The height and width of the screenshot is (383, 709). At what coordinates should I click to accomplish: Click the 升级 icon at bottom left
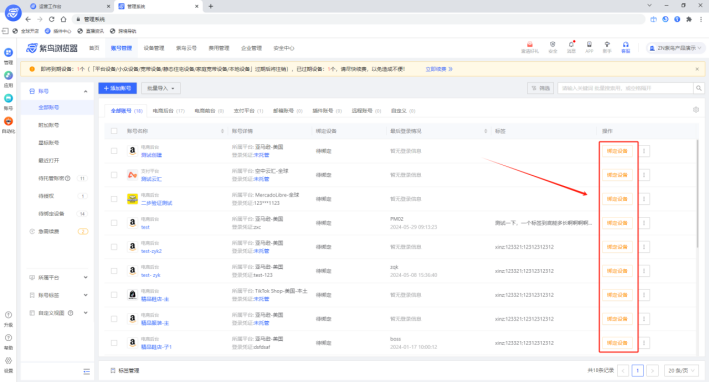[x=8, y=315]
